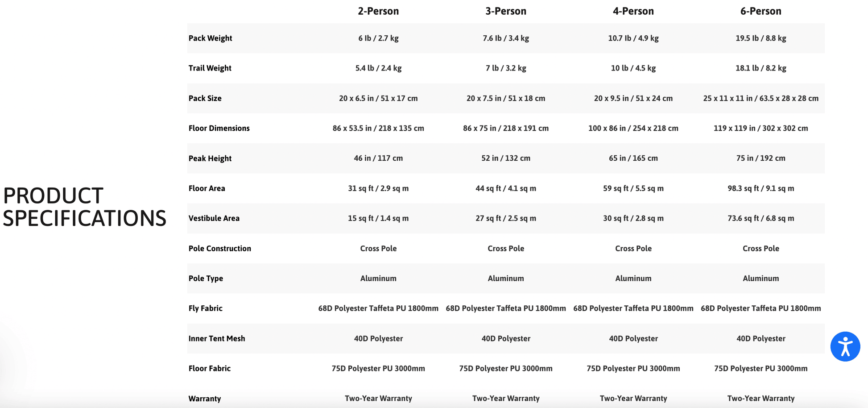The width and height of the screenshot is (868, 408).
Task: Open the accessibility widget button
Action: pyautogui.click(x=845, y=346)
